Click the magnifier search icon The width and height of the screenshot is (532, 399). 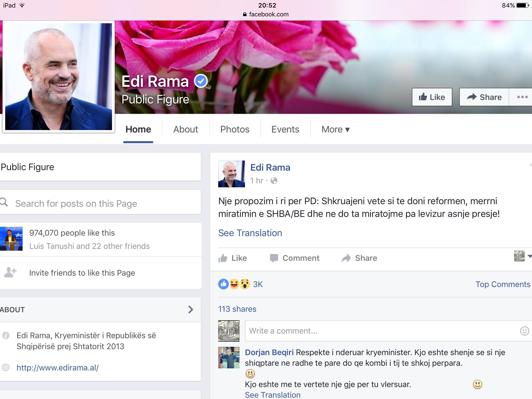4,202
